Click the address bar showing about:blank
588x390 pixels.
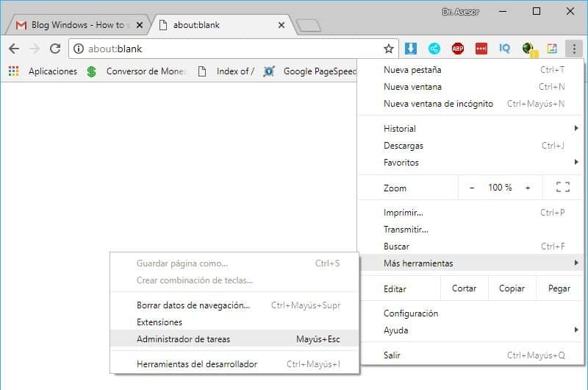(x=233, y=49)
